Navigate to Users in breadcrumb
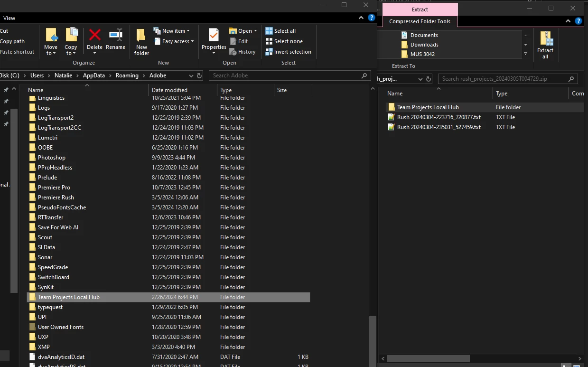Image resolution: width=588 pixels, height=367 pixels. pyautogui.click(x=37, y=75)
